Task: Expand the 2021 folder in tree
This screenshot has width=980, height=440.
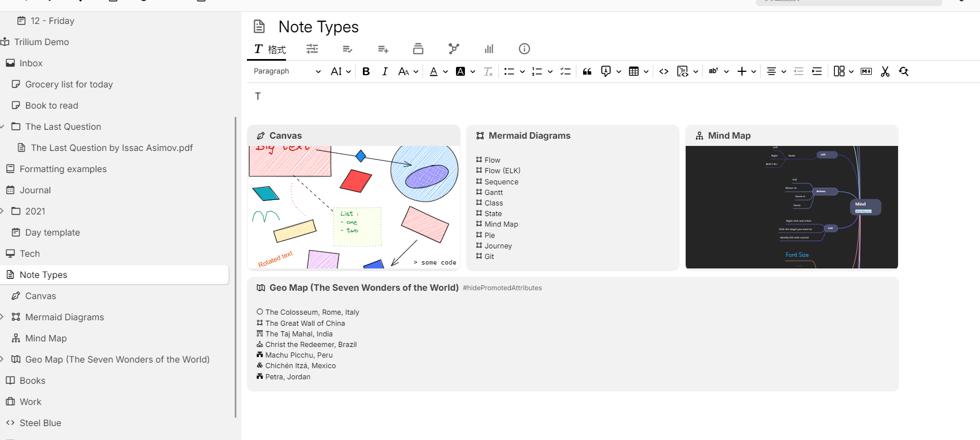Action: 2,211
